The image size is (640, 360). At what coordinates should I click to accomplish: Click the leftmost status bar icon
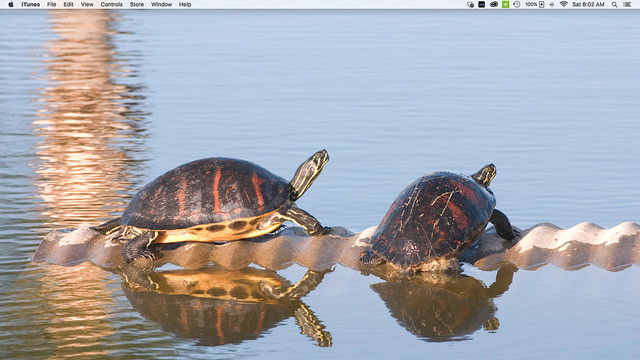(x=470, y=4)
